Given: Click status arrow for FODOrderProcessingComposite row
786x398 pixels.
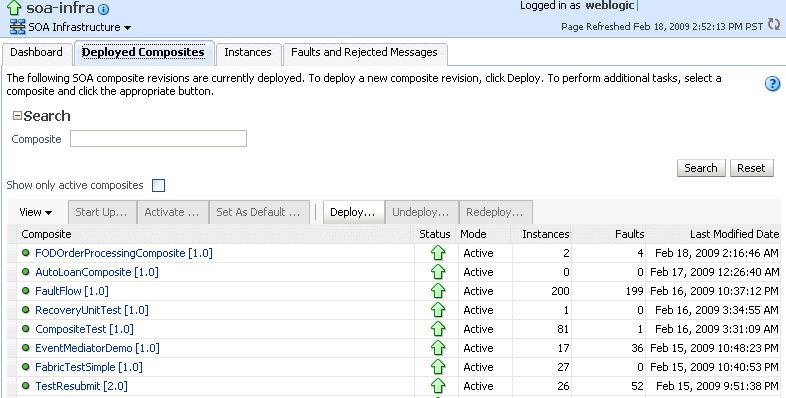Looking at the screenshot, I should click(x=438, y=253).
